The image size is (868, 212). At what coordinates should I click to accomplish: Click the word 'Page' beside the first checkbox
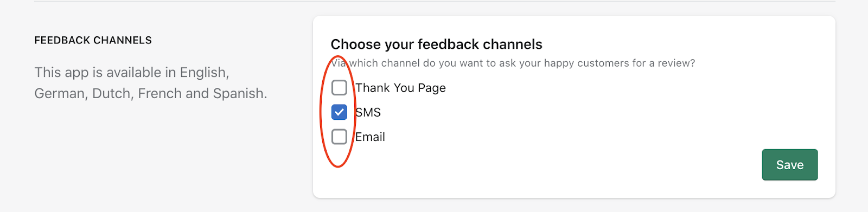pos(432,88)
